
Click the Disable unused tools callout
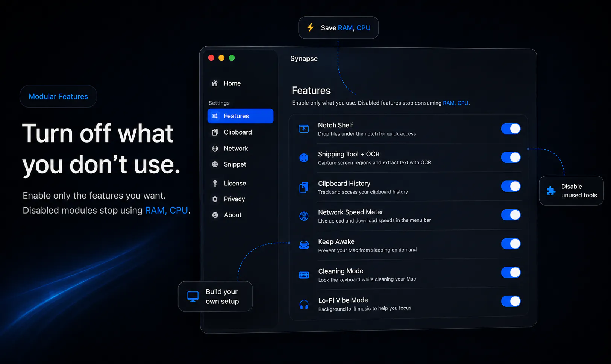571,191
